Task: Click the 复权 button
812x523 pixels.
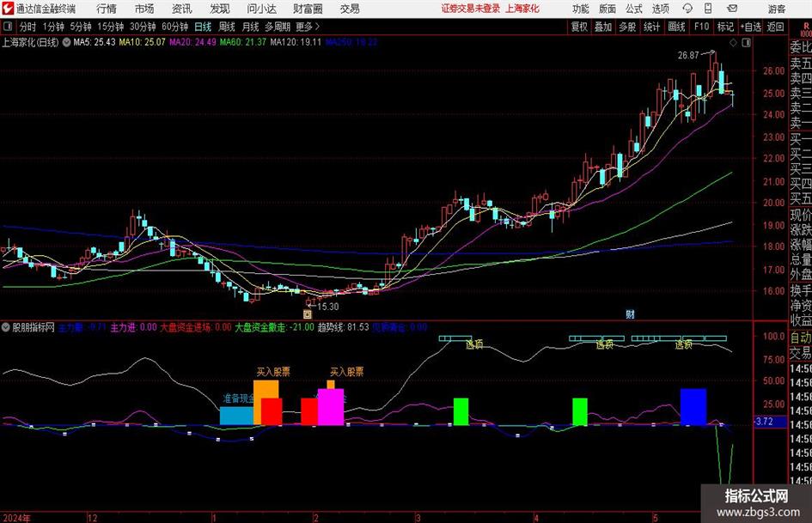Action: (579, 27)
